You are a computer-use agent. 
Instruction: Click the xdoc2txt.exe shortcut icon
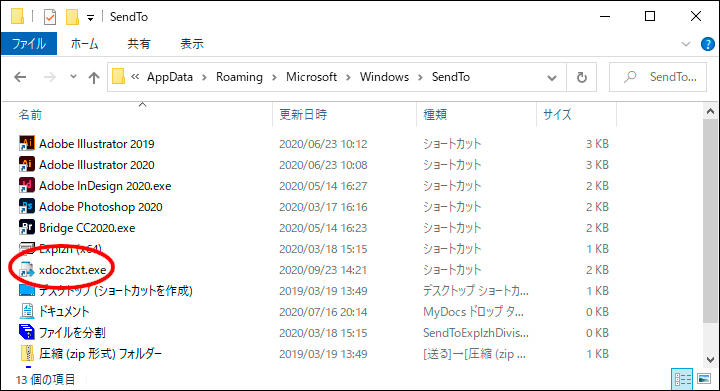coord(27,270)
